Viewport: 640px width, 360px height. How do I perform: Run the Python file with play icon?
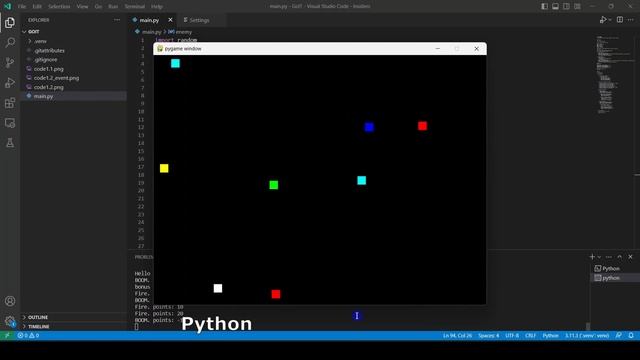[603, 20]
